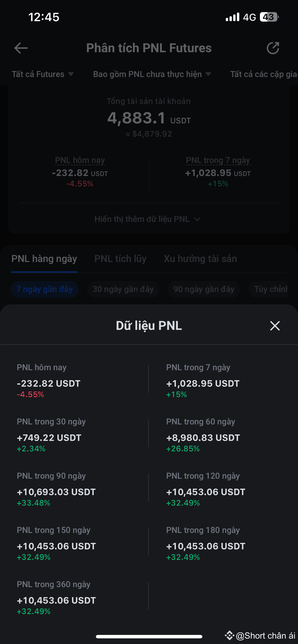Select 7 ngày gần đây filter
Screen dimensions: 298x644
pos(45,289)
